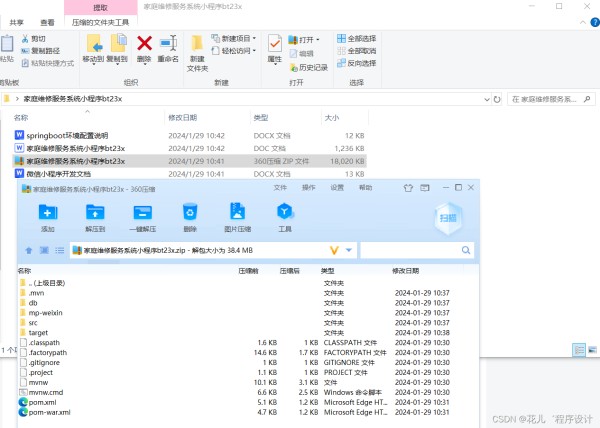Click the Explorer search box
Viewport: 600px width, 428px height.
[x=551, y=99]
